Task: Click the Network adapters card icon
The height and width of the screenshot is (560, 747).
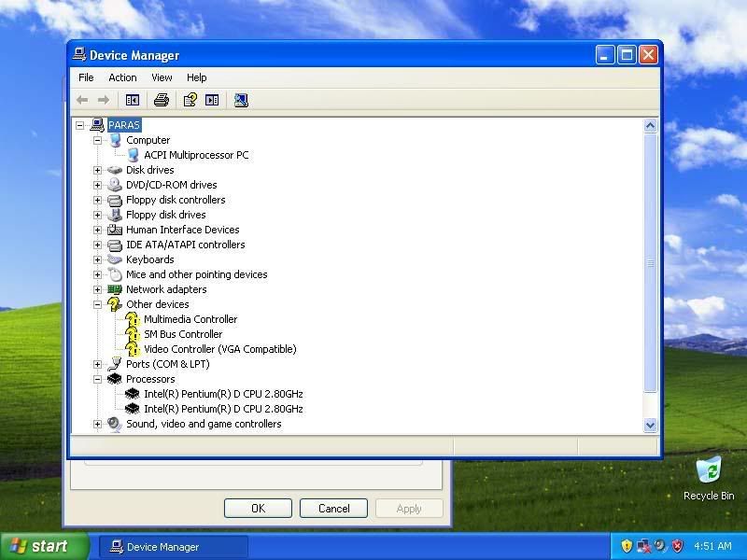Action: tap(115, 289)
